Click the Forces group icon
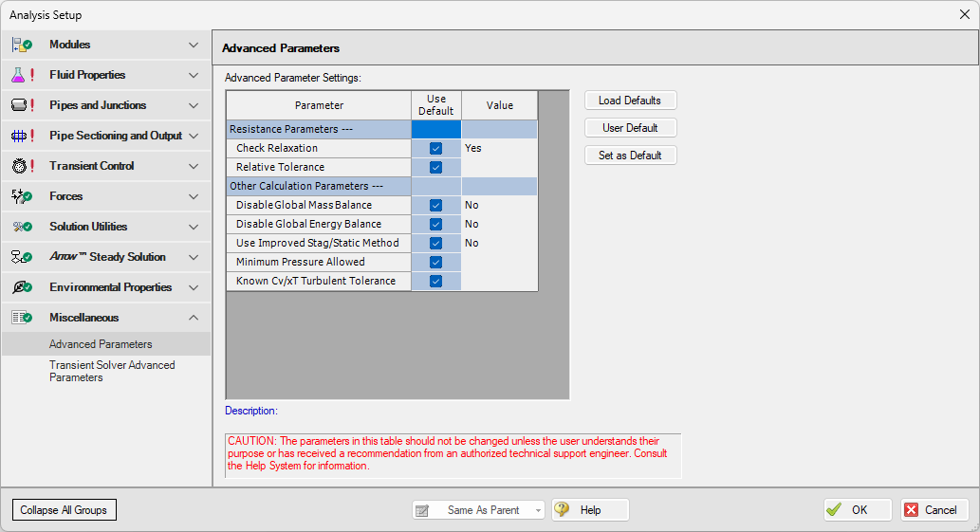980x532 pixels. point(22,196)
